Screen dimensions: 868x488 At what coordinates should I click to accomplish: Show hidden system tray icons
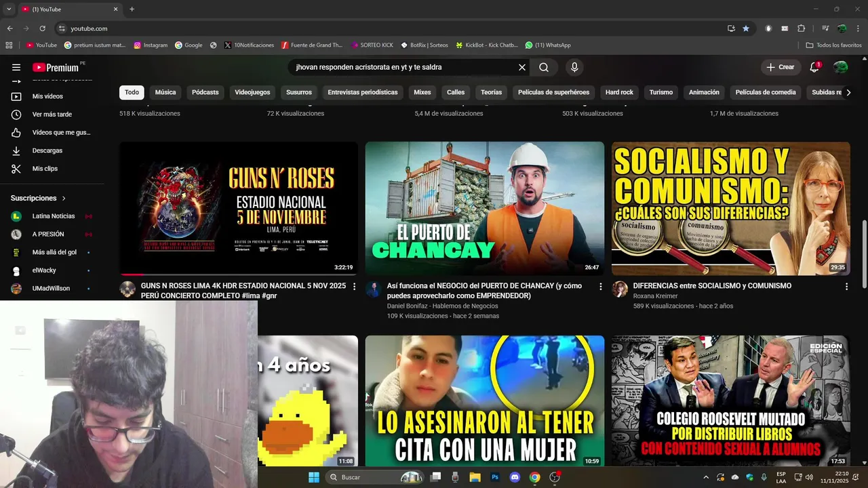706,477
